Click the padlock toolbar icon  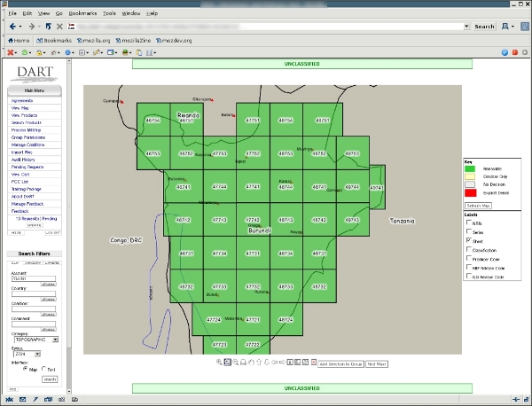coord(39,52)
